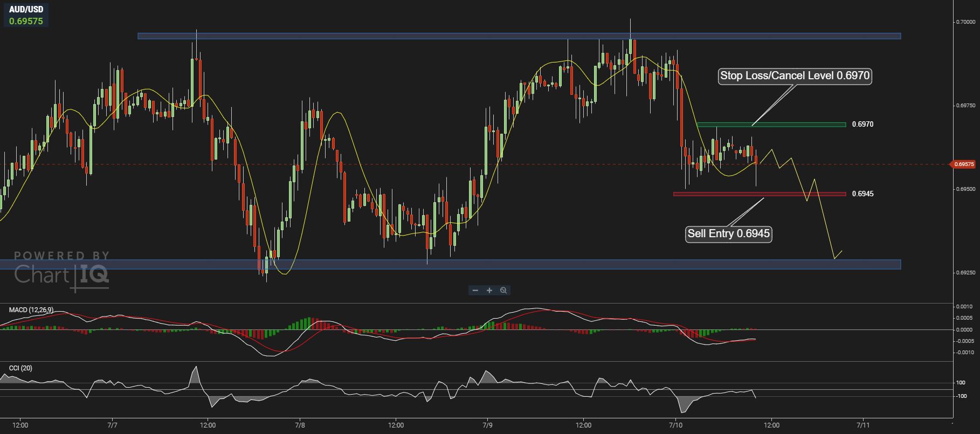Click the 0.6945 level label
This screenshot has height=434, width=980.
click(862, 194)
